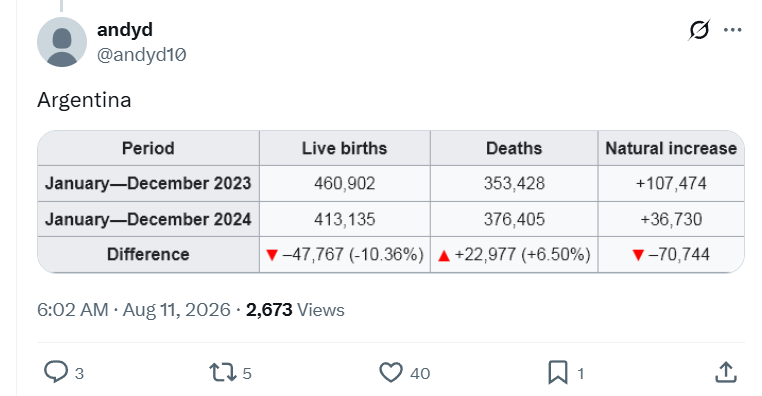The width and height of the screenshot is (762, 396).
Task: Click the Natural increase header cell
Action: click(671, 148)
